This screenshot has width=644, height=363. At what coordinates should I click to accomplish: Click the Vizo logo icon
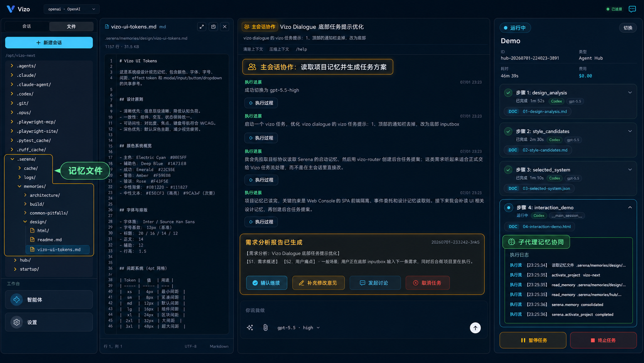pos(11,9)
